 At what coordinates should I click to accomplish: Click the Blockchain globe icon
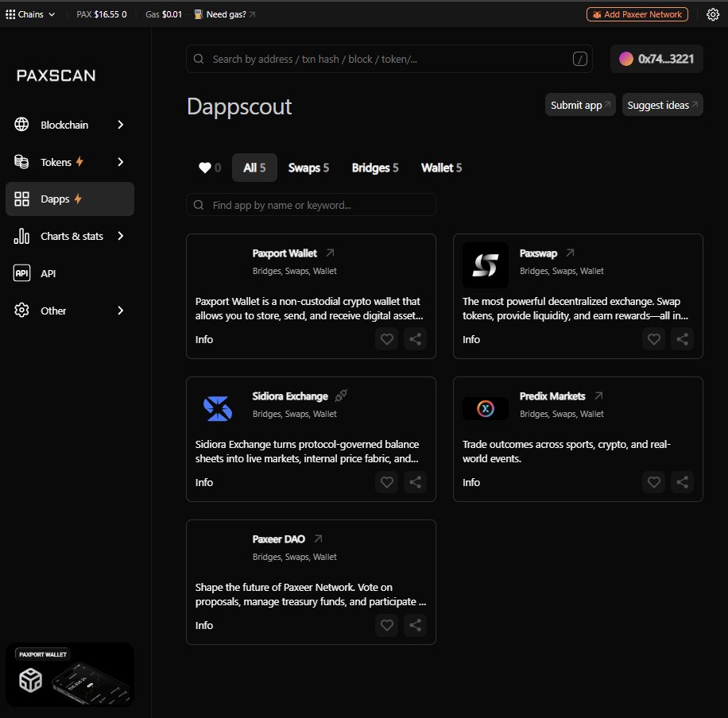(x=21, y=125)
